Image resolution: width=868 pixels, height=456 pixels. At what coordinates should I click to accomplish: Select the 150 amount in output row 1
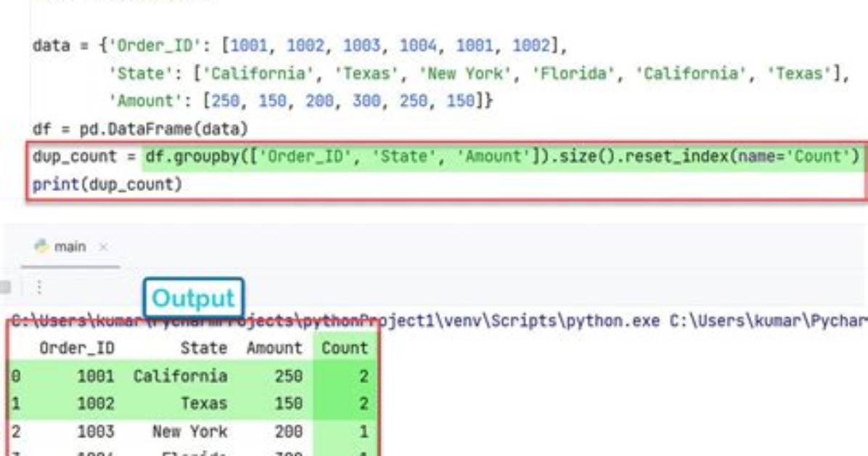(x=288, y=404)
